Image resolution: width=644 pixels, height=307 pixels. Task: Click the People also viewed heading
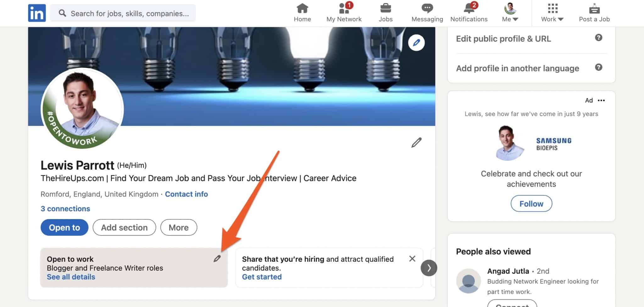(x=493, y=251)
